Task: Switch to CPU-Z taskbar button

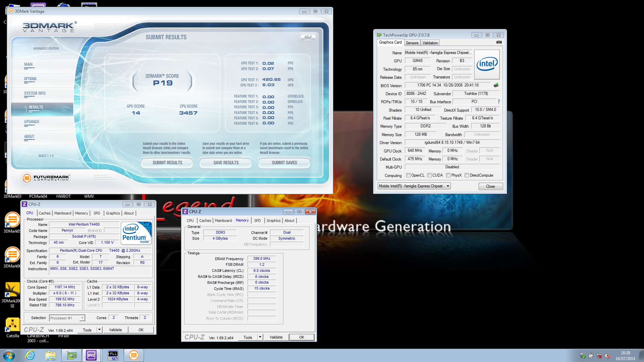Action: [91, 355]
